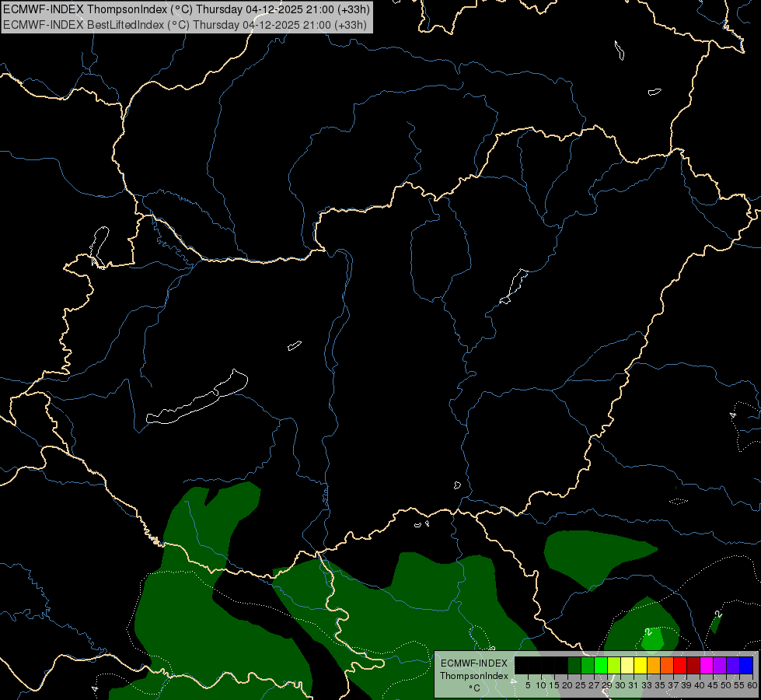Screen dimensions: 761x700
Task: Select the orange 33–35 legend swatch
Action: pyautogui.click(x=654, y=665)
